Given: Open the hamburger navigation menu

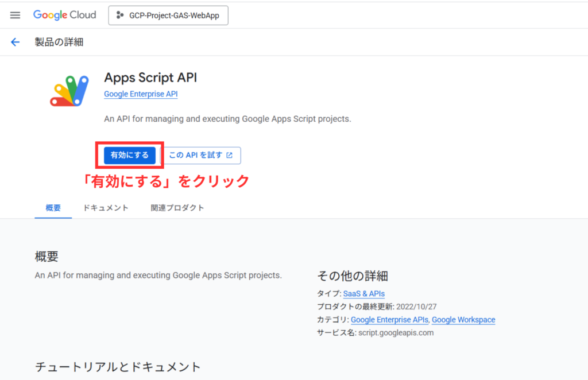Looking at the screenshot, I should pyautogui.click(x=15, y=15).
